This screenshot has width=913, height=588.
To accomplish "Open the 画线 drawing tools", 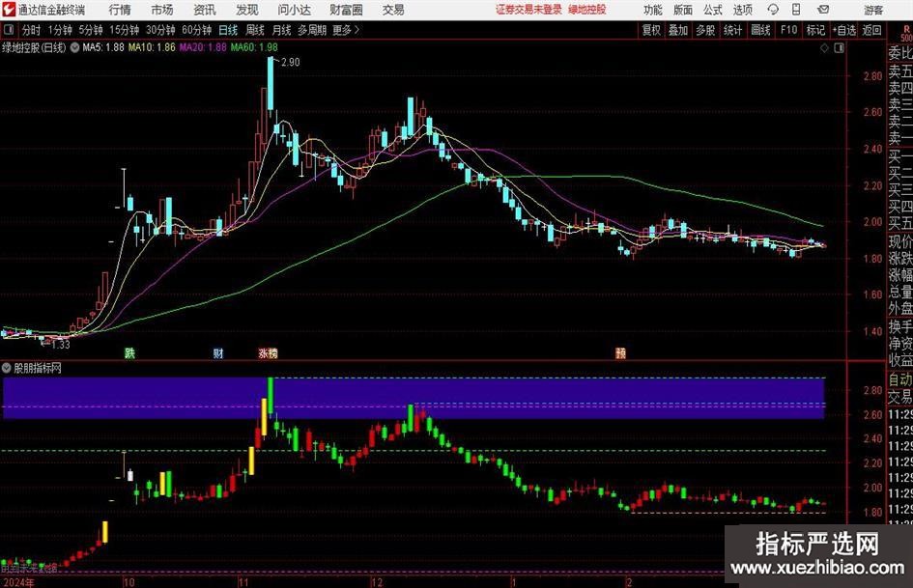I will (760, 30).
